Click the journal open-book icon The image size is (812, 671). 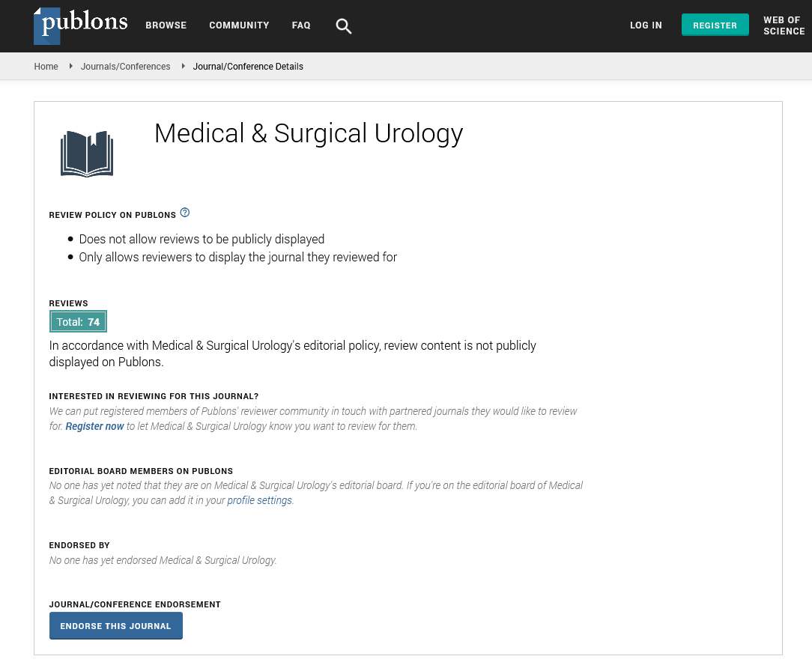(87, 154)
